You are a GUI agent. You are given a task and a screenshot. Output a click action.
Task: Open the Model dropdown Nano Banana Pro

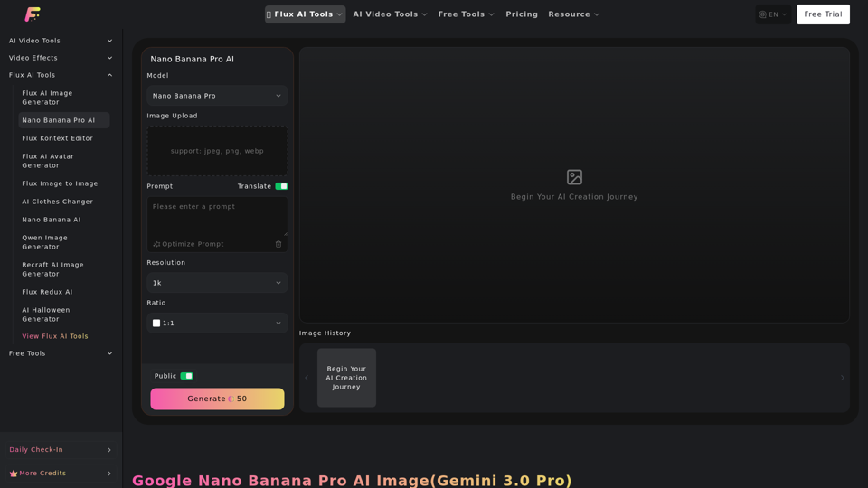point(217,96)
